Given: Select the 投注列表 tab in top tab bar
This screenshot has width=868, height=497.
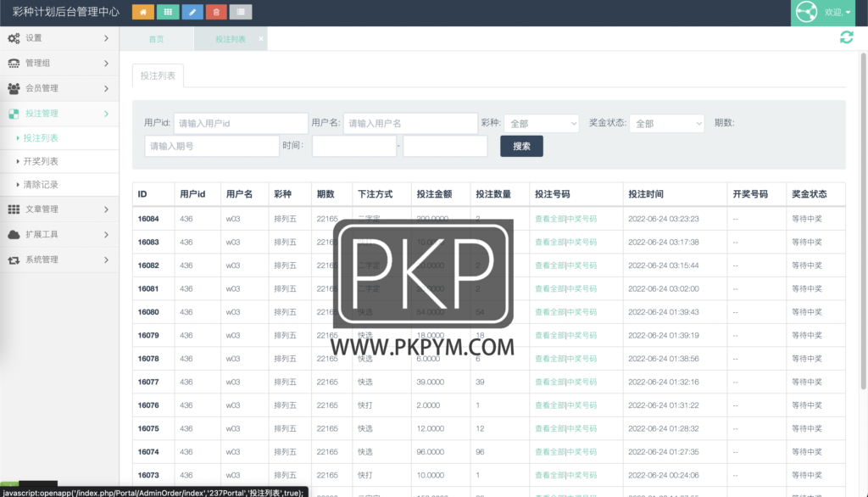Looking at the screenshot, I should tap(231, 39).
